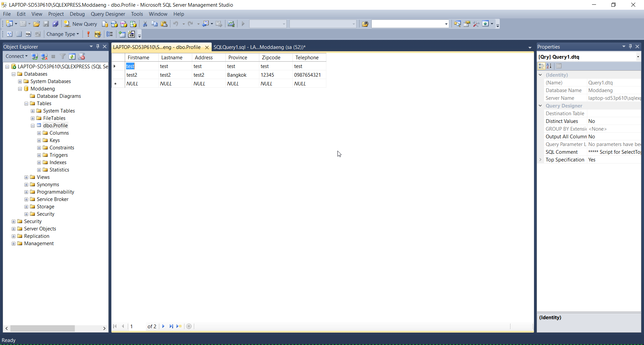Open the Change Type dropdown
This screenshot has width=644, height=345.
point(63,34)
